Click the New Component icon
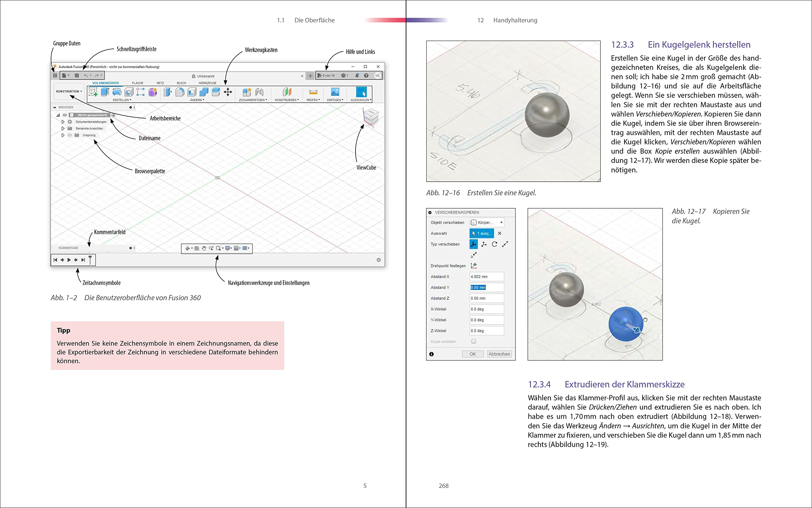The width and height of the screenshot is (812, 508). [x=247, y=92]
